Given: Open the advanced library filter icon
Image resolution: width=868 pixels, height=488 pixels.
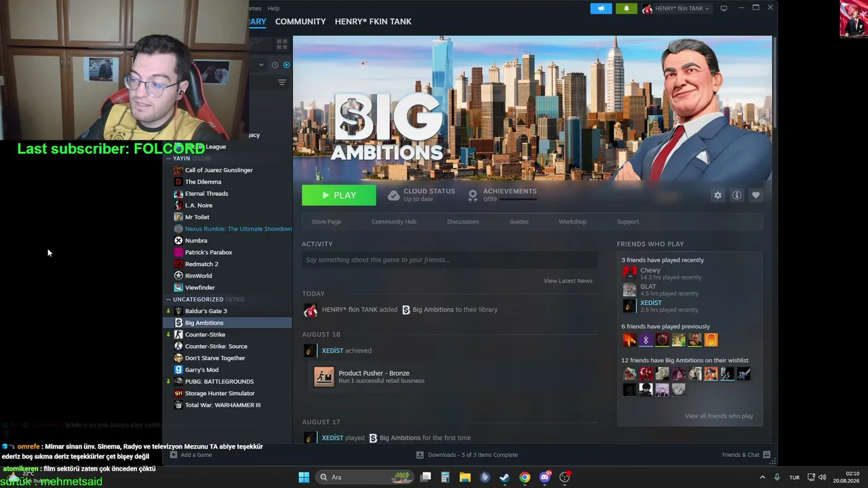Looking at the screenshot, I should [282, 82].
